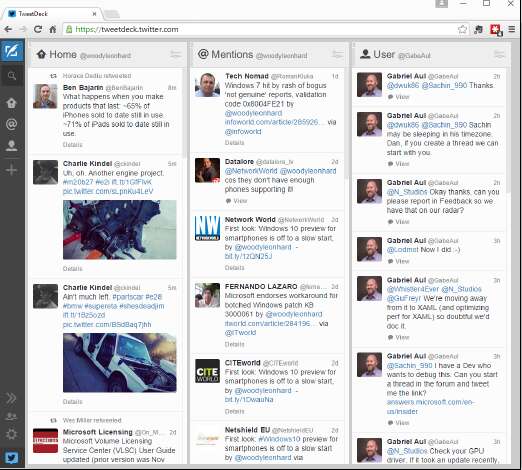The height and width of the screenshot is (470, 522).
Task: Open the Chrome hamburger menu
Action: pos(512,29)
